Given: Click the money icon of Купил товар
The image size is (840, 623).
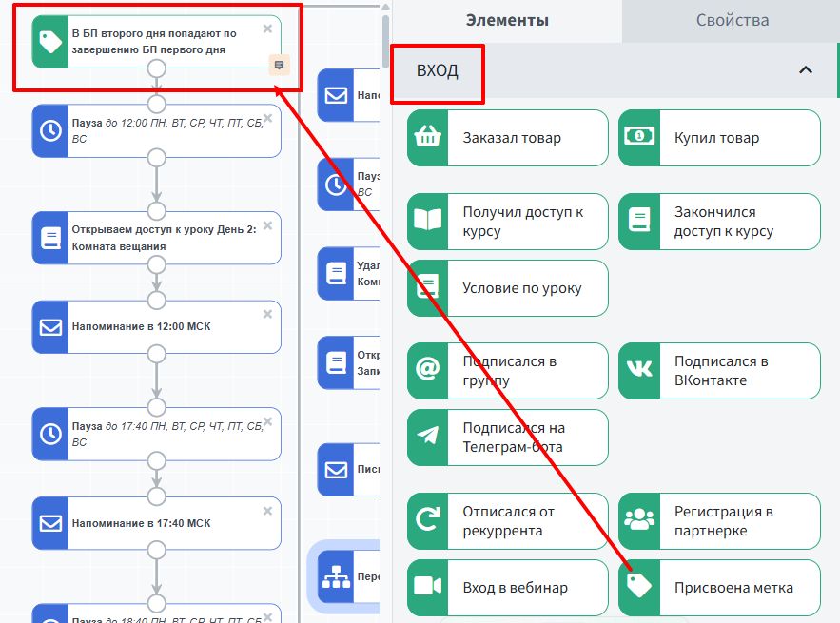Looking at the screenshot, I should pyautogui.click(x=639, y=136).
